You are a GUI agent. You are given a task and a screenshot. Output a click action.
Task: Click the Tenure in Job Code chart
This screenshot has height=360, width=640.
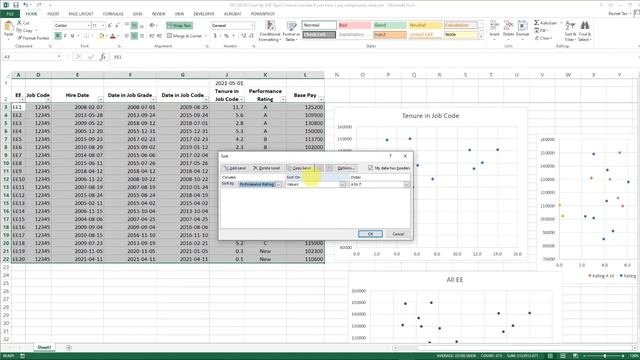430,184
